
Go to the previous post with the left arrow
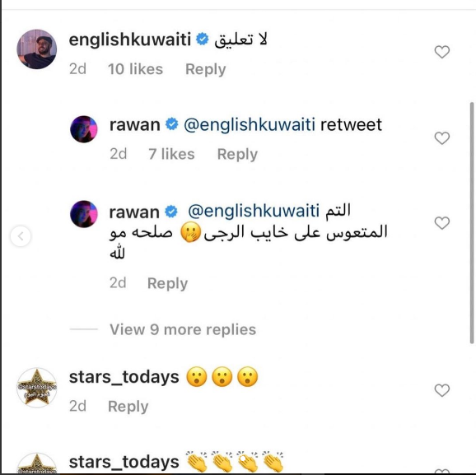coord(21,235)
